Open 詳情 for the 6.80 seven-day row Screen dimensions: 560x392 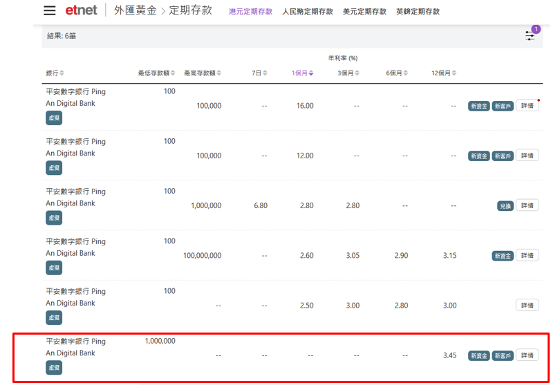[527, 205]
